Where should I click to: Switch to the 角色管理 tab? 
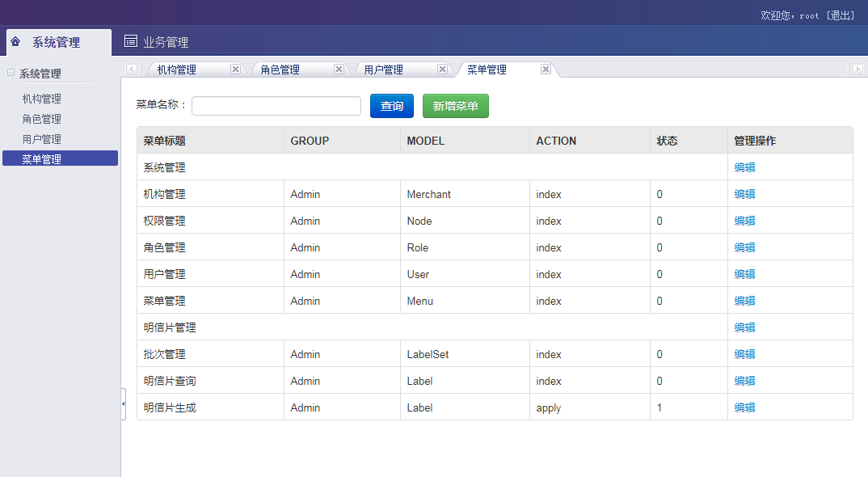coord(280,70)
